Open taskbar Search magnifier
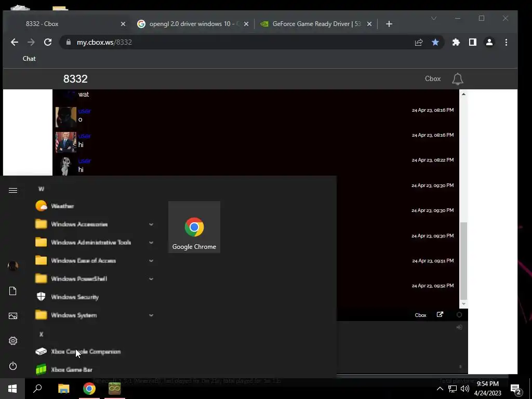Screen dimensions: 532x399 pos(37,389)
